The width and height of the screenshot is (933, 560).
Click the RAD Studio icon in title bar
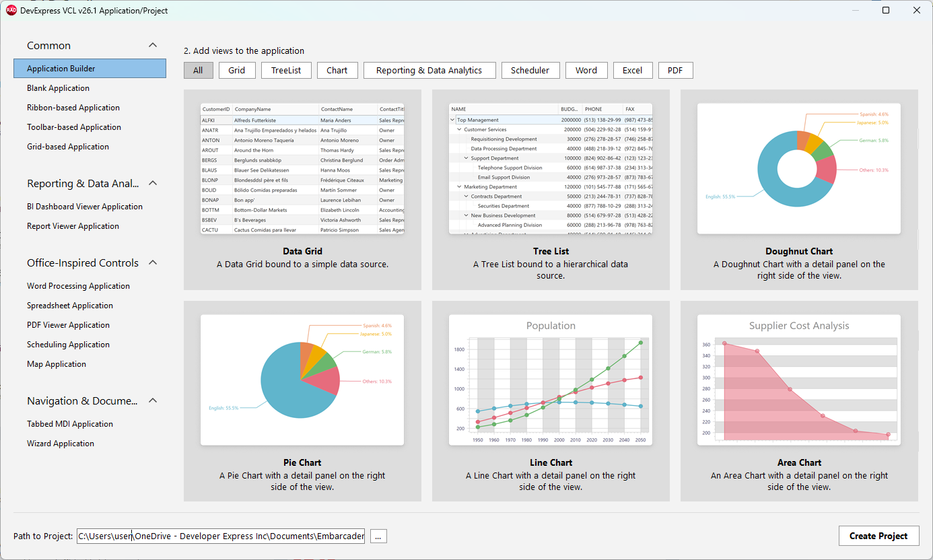11,10
